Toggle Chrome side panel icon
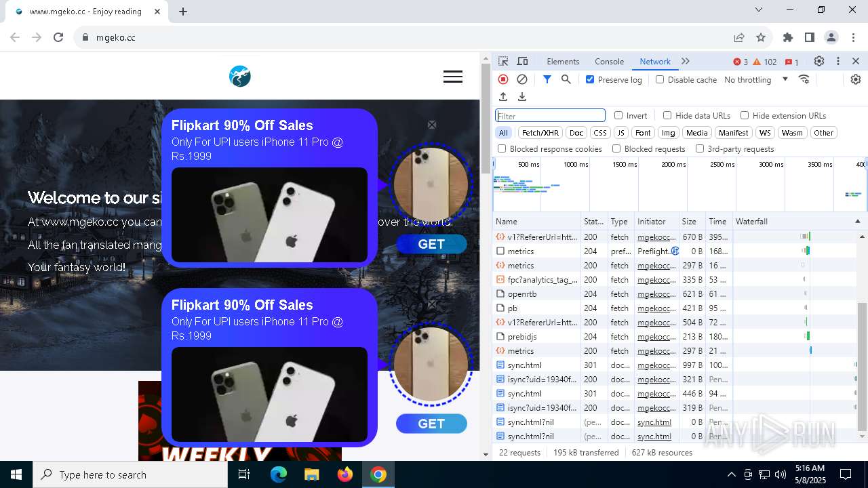The height and width of the screenshot is (488, 868). pyautogui.click(x=810, y=37)
